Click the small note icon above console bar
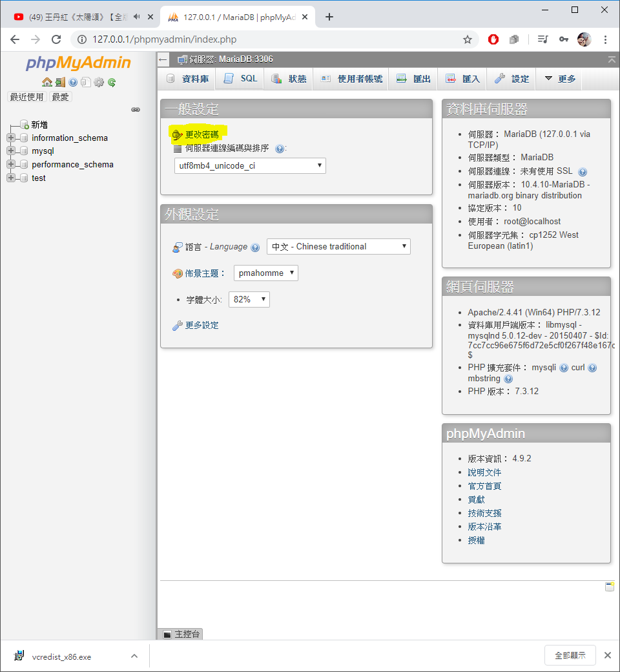 [609, 587]
